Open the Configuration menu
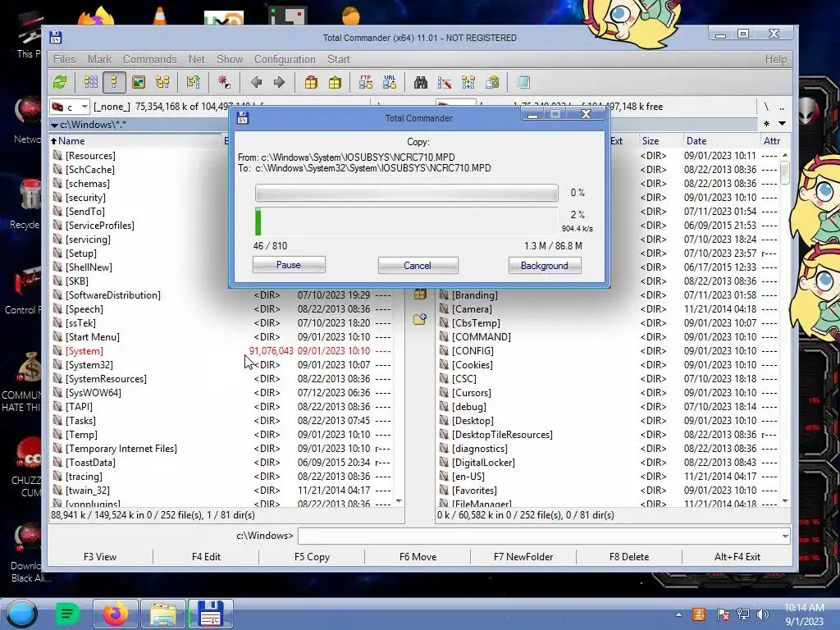The height and width of the screenshot is (630, 840). (x=285, y=59)
